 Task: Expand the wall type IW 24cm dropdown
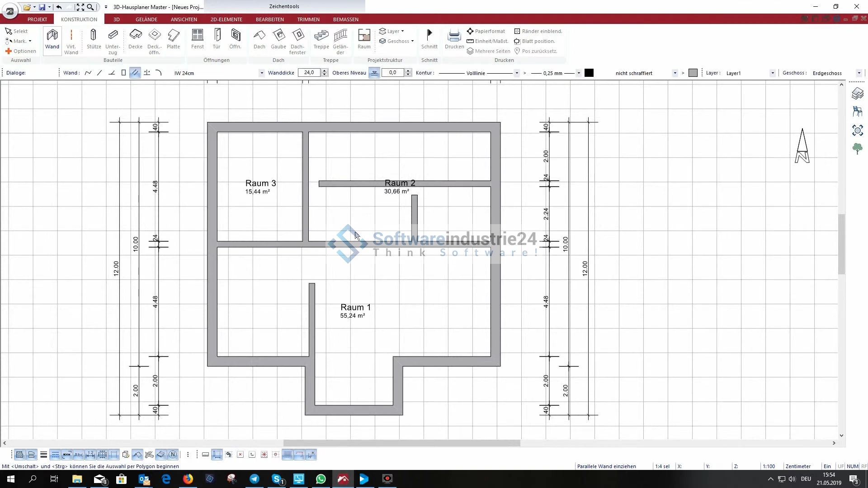pyautogui.click(x=261, y=73)
